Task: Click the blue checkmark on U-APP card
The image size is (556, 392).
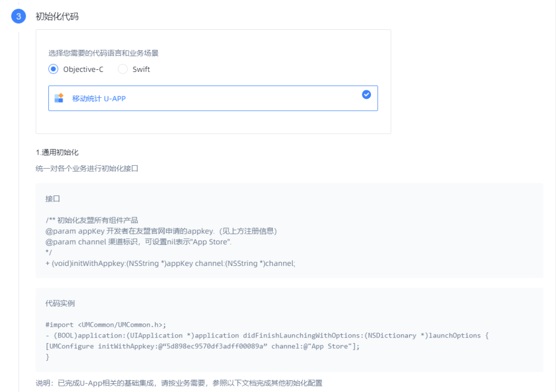Action: [x=367, y=94]
